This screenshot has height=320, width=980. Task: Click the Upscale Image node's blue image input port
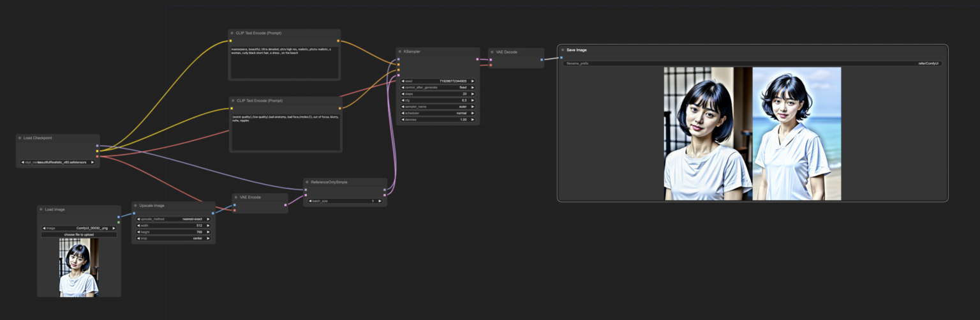pyautogui.click(x=134, y=213)
